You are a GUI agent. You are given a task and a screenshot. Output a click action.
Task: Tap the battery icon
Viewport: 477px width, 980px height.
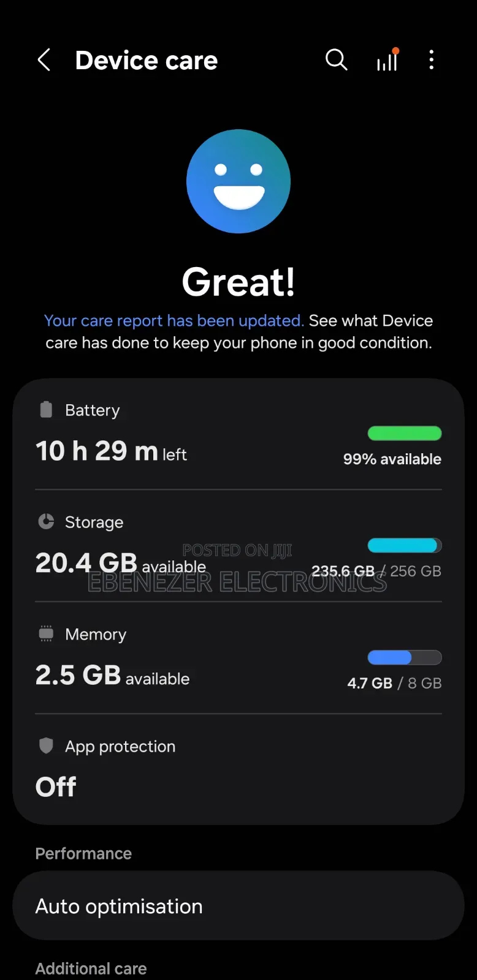46,410
